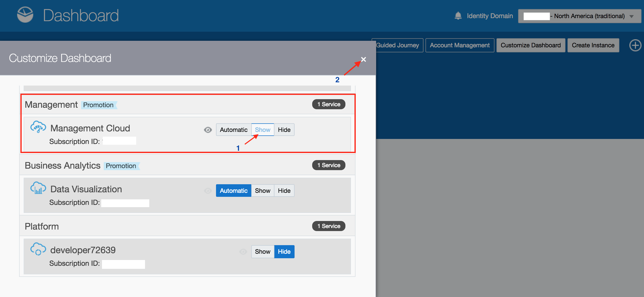This screenshot has height=297, width=644.
Task: Click the Customize Dashboard panel title
Action: [60, 58]
